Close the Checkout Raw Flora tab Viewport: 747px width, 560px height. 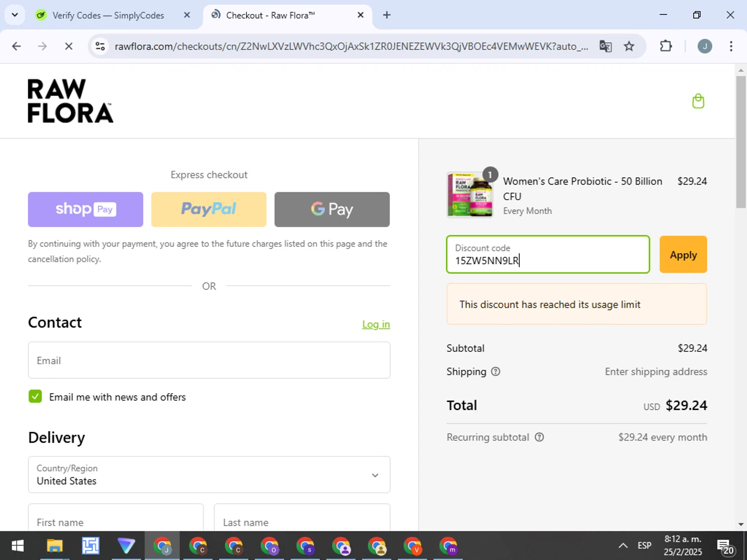pos(361,15)
